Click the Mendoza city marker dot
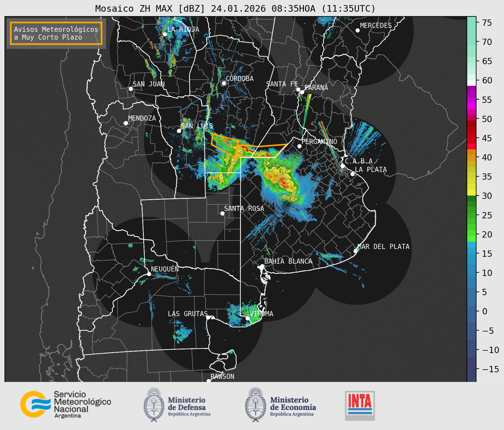This screenshot has height=430, width=504. pyautogui.click(x=126, y=123)
